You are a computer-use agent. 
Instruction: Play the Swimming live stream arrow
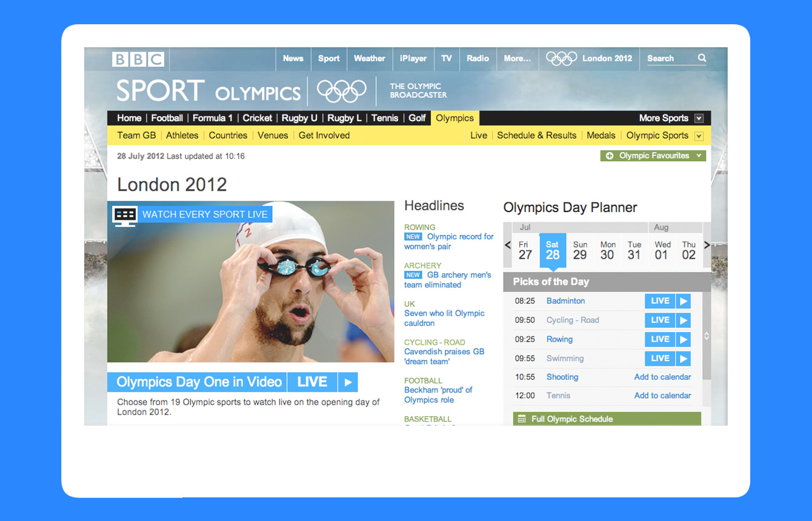pyautogui.click(x=684, y=358)
